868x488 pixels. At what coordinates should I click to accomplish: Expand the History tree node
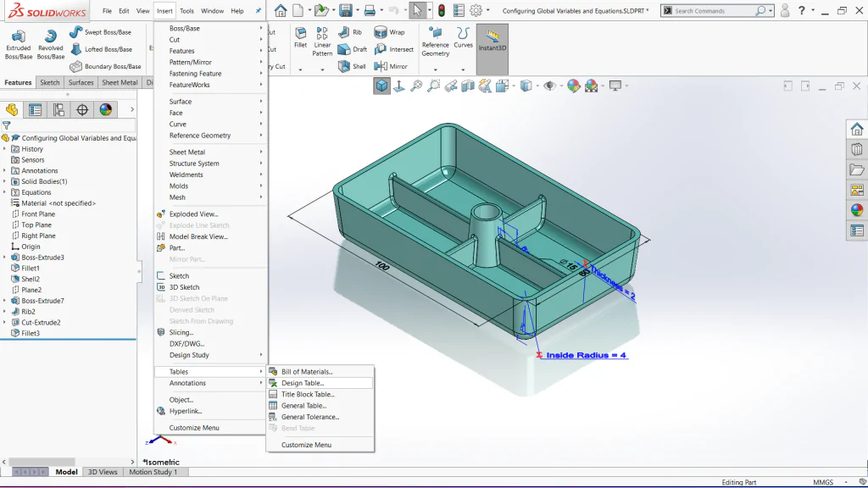tap(4, 149)
